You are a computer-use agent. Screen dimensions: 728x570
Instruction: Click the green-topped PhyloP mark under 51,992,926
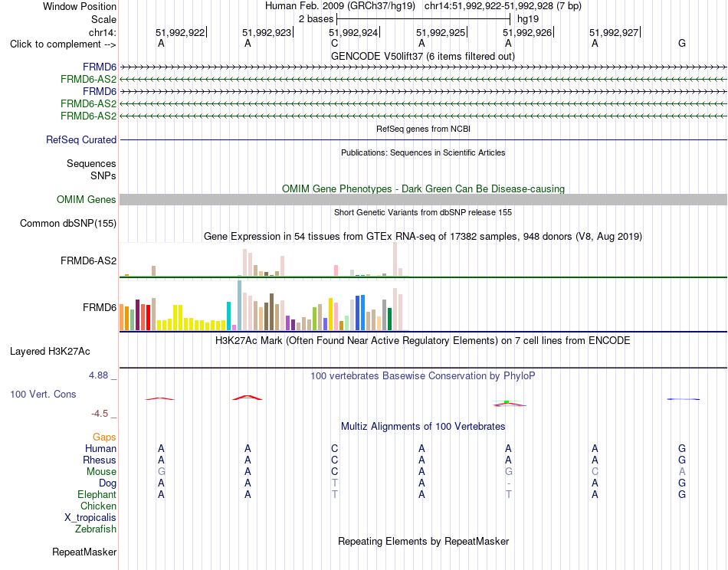pyautogui.click(x=509, y=403)
